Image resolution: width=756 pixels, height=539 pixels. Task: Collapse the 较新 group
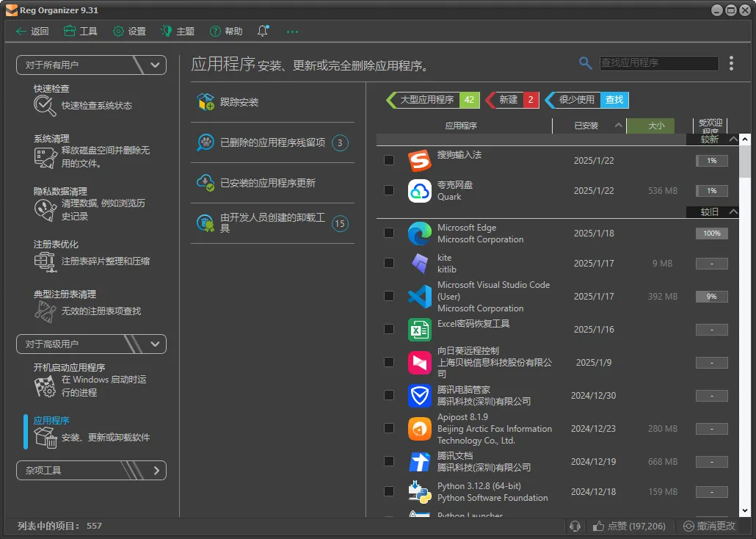point(733,140)
